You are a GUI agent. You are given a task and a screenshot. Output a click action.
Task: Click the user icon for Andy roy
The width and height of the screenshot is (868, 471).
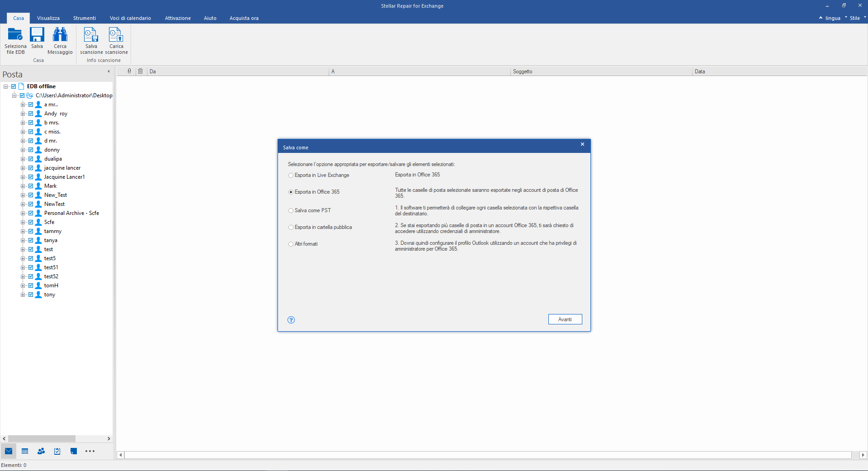point(38,114)
